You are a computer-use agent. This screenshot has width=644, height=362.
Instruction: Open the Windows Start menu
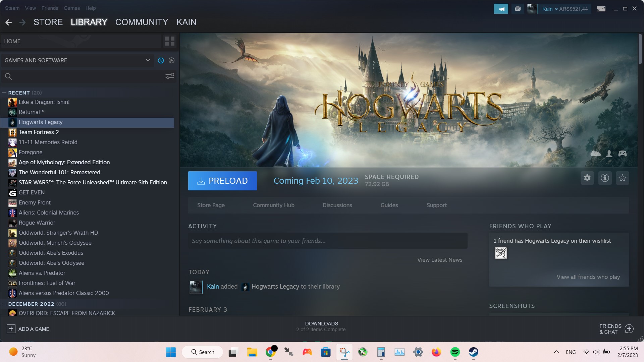click(x=171, y=352)
